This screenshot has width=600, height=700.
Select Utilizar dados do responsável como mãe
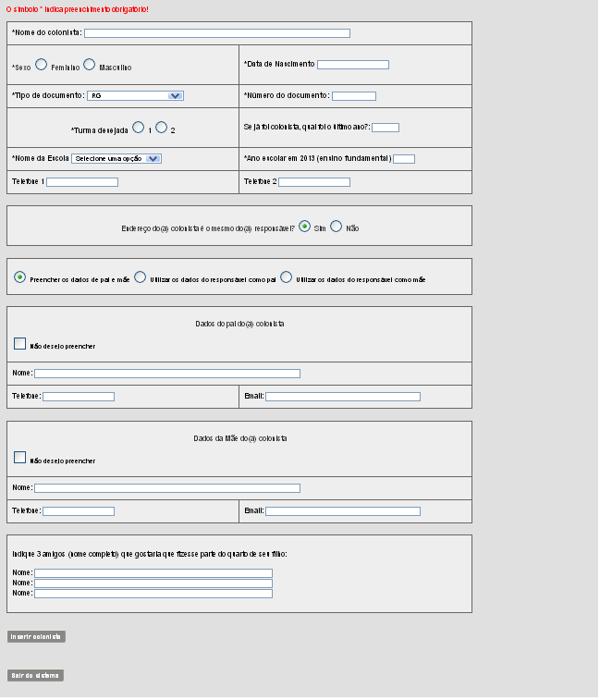tap(287, 277)
